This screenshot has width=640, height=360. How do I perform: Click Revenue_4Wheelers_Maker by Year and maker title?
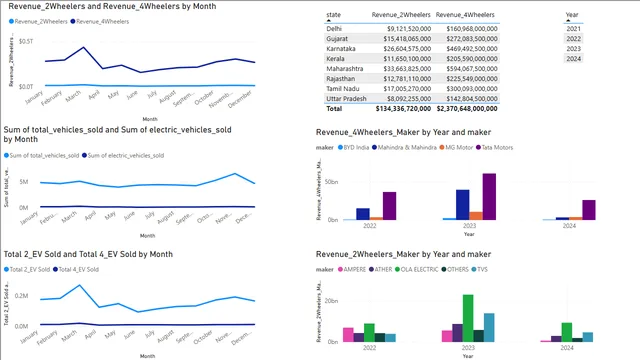pos(403,132)
